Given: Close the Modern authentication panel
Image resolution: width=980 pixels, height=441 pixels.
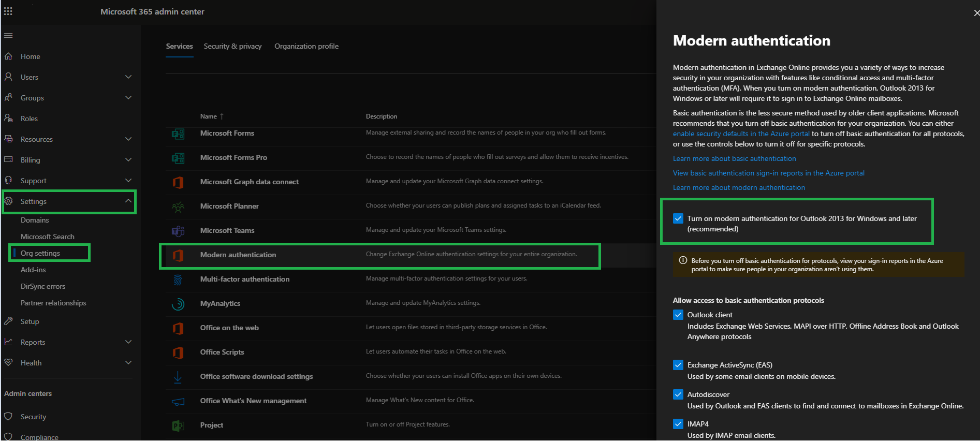Looking at the screenshot, I should [x=976, y=13].
